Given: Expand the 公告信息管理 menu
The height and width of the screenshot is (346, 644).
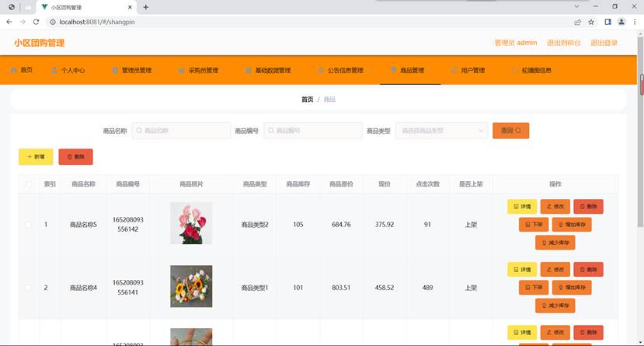Looking at the screenshot, I should (341, 70).
